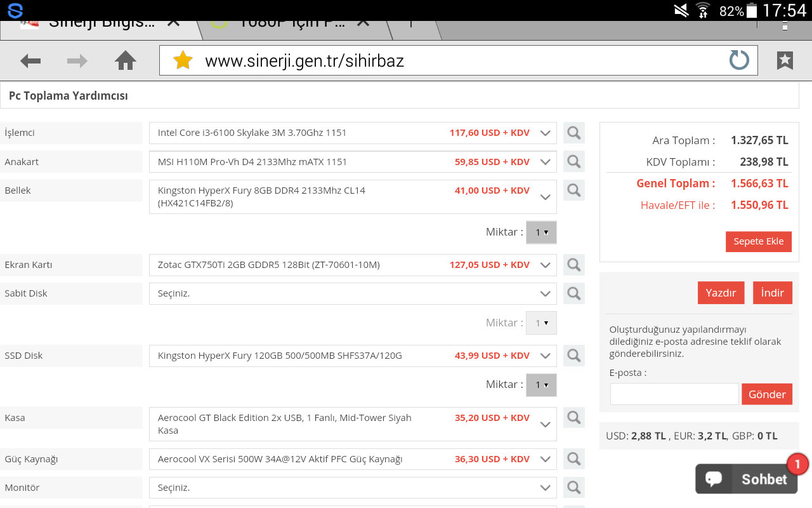Image resolution: width=812 pixels, height=508 pixels.
Task: Tap the battery indicator in status bar
Action: click(752, 10)
